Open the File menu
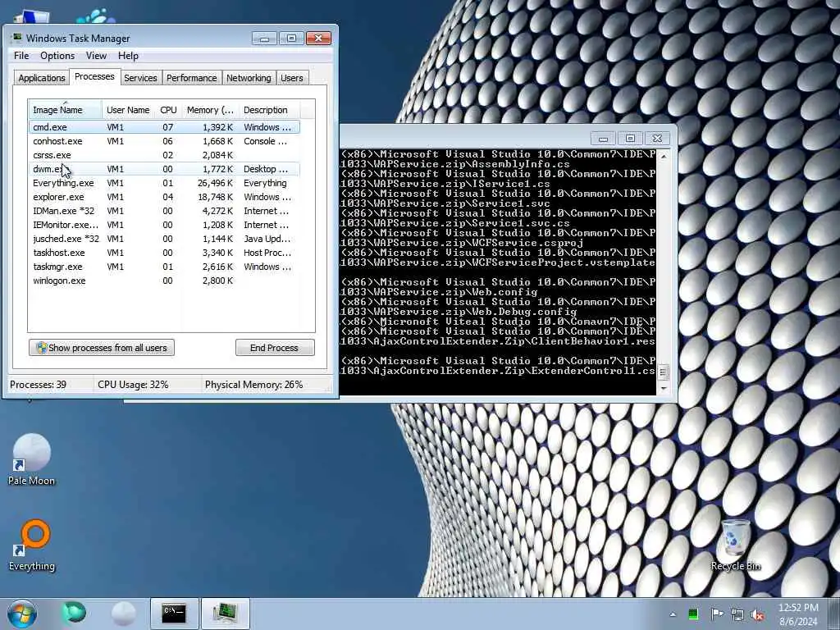The height and width of the screenshot is (630, 840). (x=21, y=56)
